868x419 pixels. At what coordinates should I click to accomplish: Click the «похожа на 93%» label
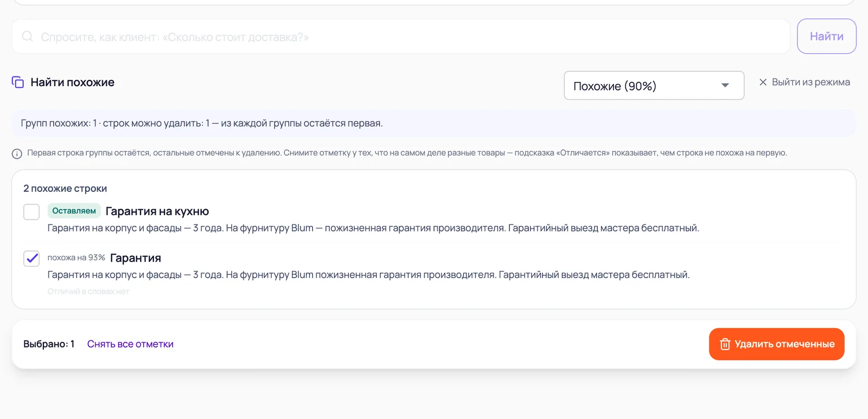76,257
